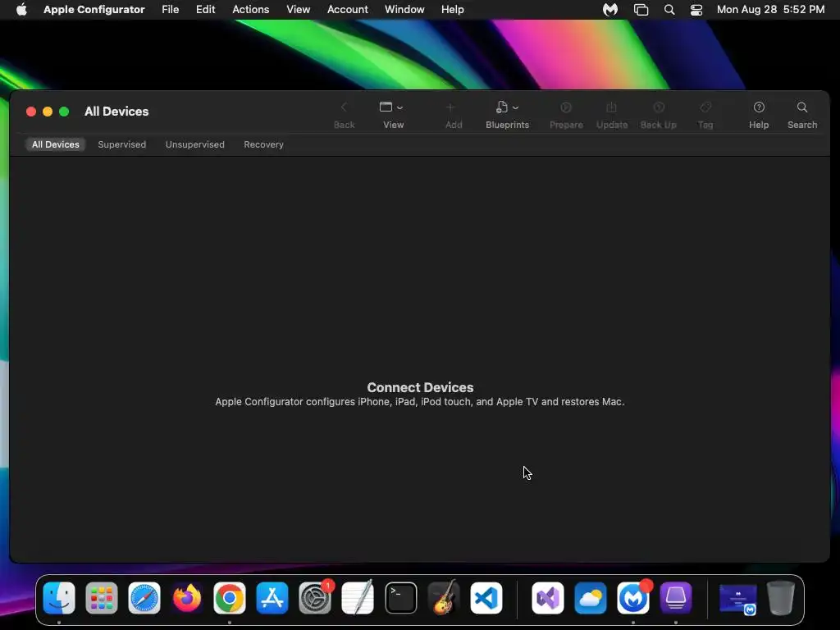The image size is (840, 630).
Task: Open the Blueprints dropdown
Action: 507,107
